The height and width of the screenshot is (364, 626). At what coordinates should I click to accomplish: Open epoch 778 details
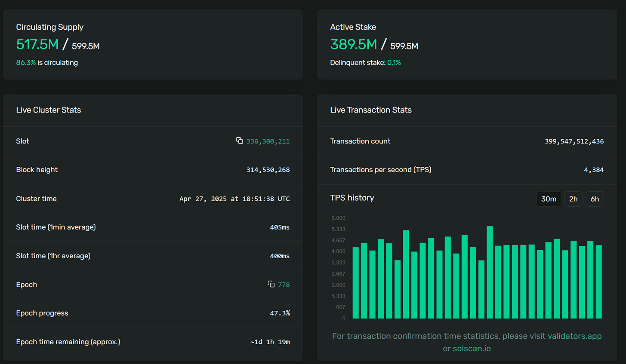click(x=284, y=284)
